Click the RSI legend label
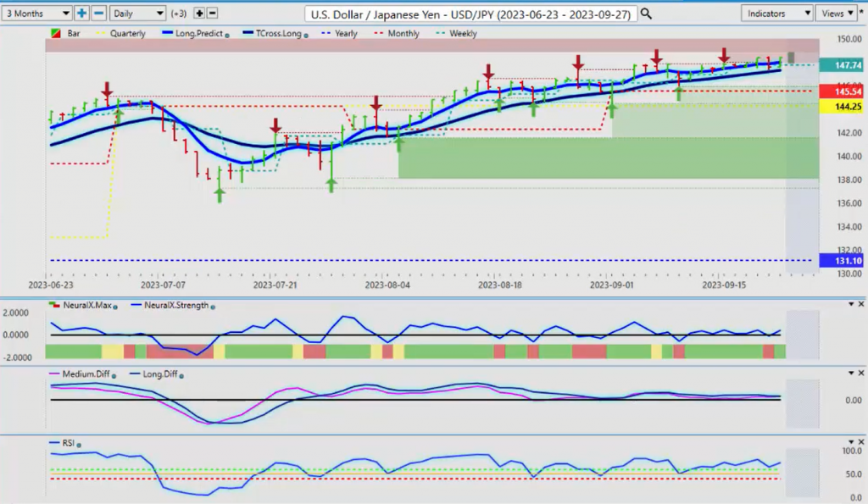868x504 pixels. click(68, 443)
